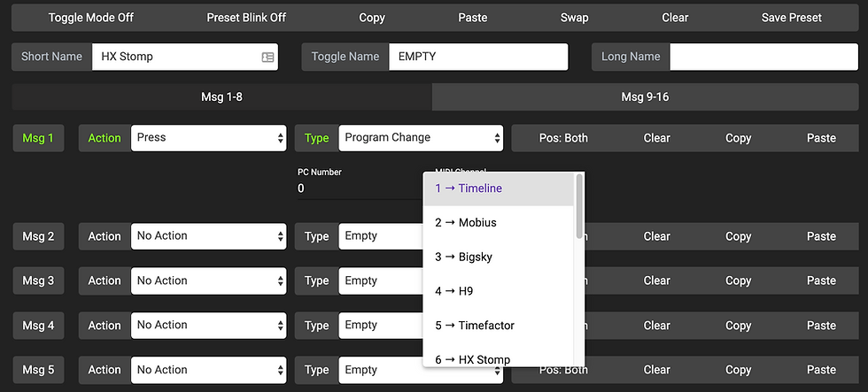
Task: Expand the Msg 3 Action dropdown
Action: [209, 281]
